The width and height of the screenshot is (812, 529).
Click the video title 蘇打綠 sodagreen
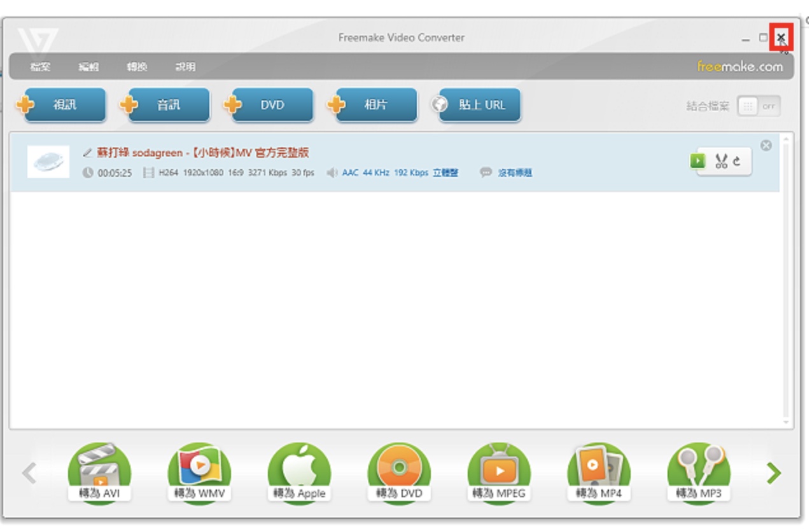[x=203, y=153]
